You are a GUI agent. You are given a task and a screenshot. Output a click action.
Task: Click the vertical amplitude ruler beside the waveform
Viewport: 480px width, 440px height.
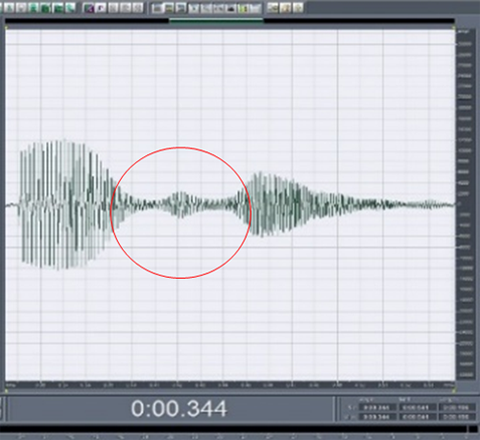465,204
